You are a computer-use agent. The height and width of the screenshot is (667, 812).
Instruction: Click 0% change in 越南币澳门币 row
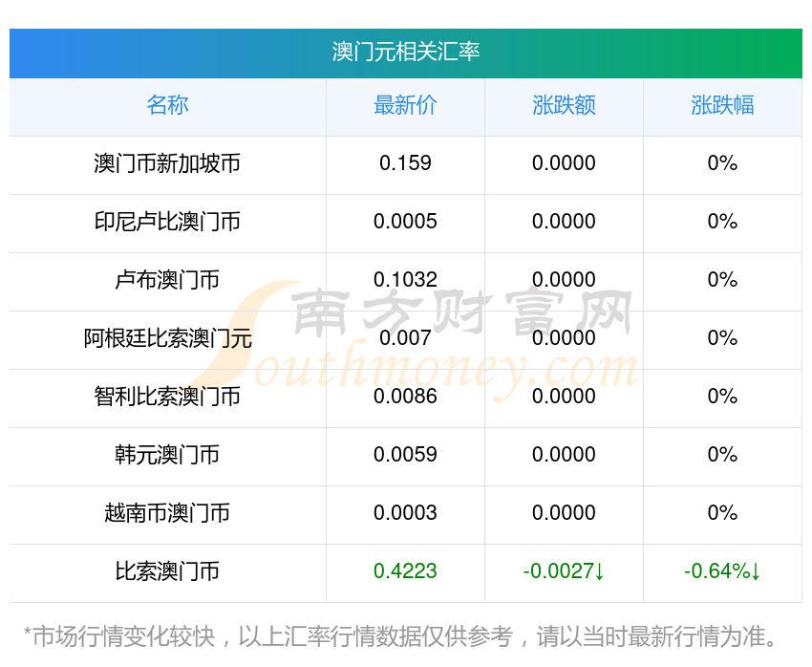[x=722, y=513]
